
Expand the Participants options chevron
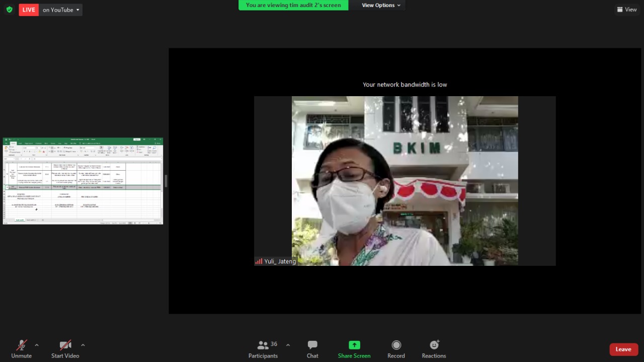coord(288,345)
